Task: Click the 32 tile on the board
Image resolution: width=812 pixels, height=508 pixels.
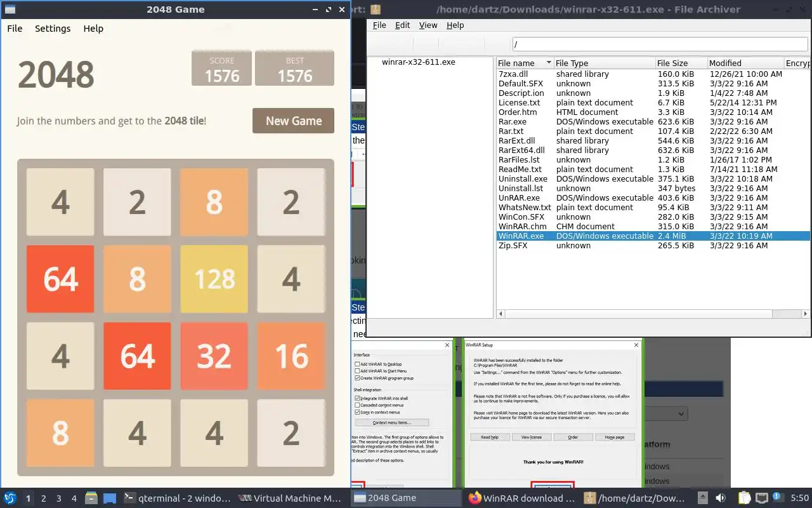Action: (x=214, y=356)
